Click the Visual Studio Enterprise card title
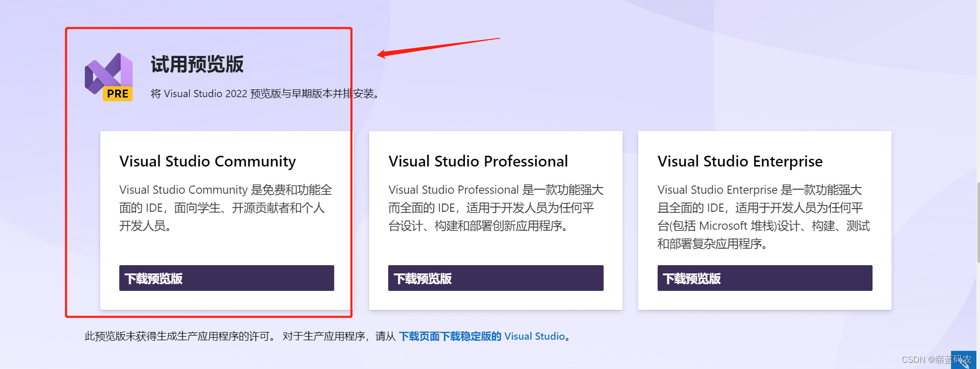 click(x=740, y=161)
